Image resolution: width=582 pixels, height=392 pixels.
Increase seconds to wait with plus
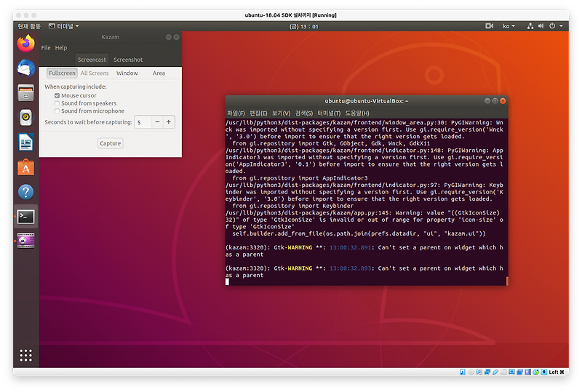pyautogui.click(x=169, y=121)
